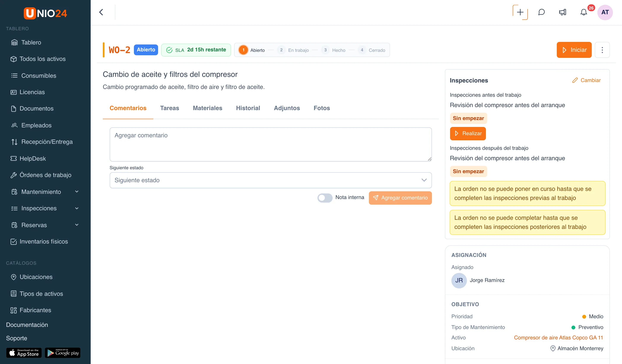Viewport: 622px width, 364px height.
Task: Click the En trabajo status step
Action: (293, 50)
